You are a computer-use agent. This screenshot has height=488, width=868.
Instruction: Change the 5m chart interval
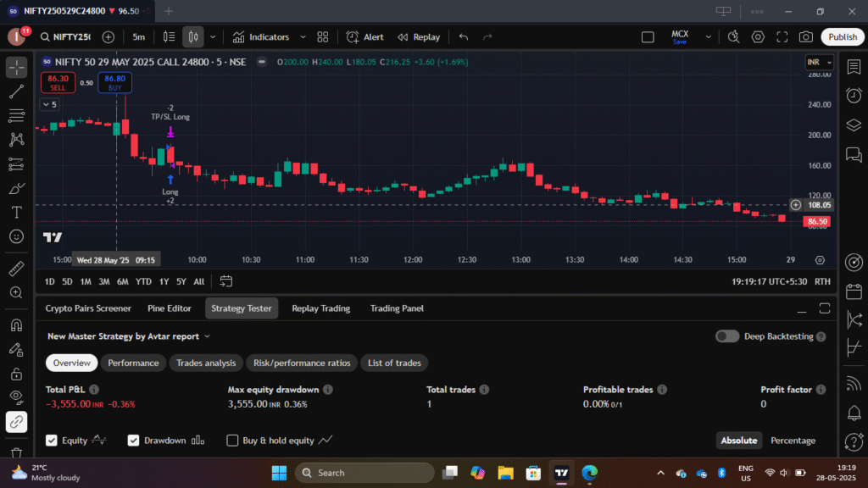(x=138, y=37)
